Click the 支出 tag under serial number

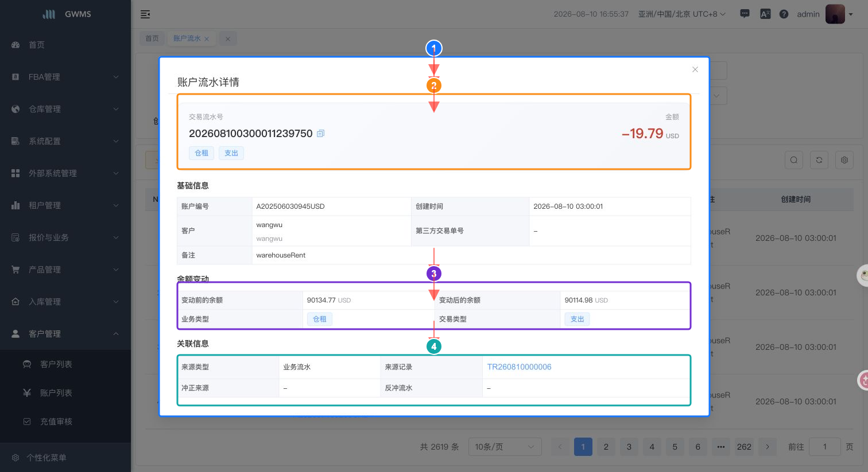click(x=231, y=153)
